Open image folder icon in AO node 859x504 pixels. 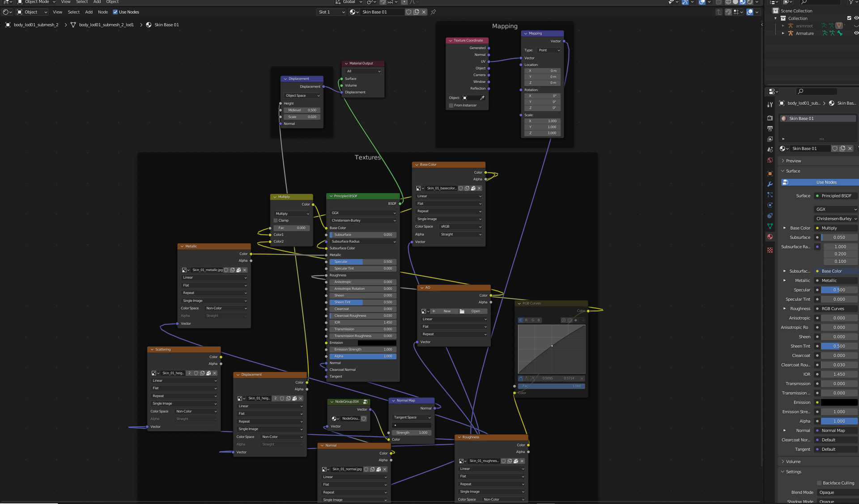pos(462,311)
